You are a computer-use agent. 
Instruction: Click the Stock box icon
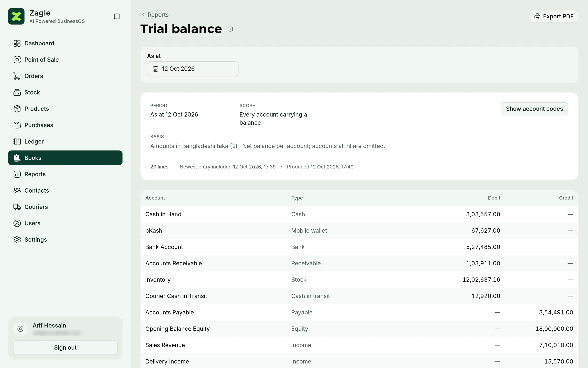point(17,92)
